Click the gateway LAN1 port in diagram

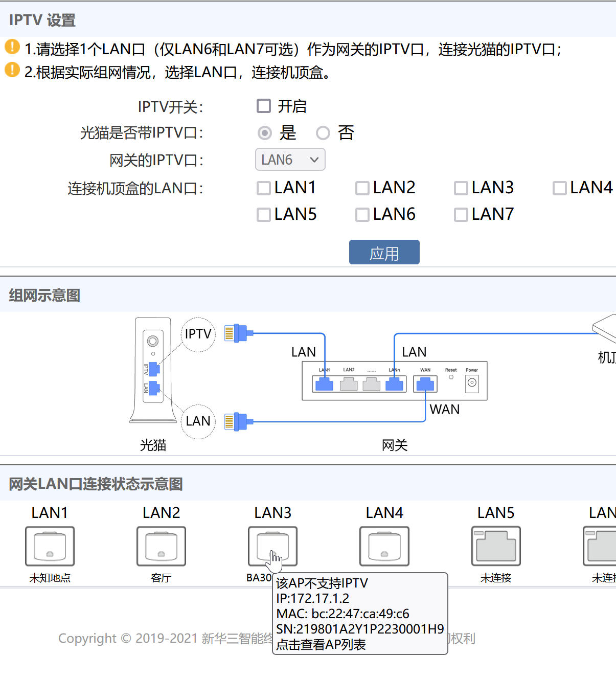(x=324, y=384)
